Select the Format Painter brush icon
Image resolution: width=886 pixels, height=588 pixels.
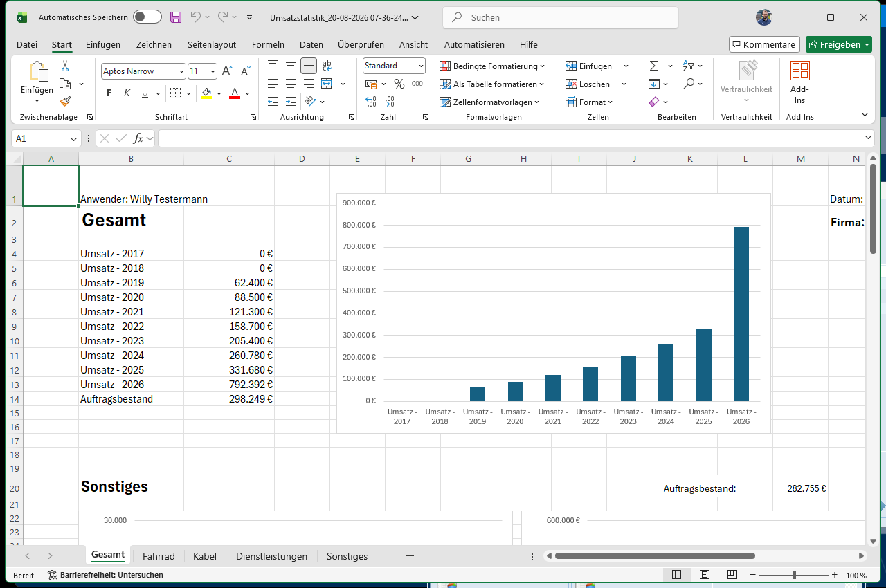pos(65,102)
